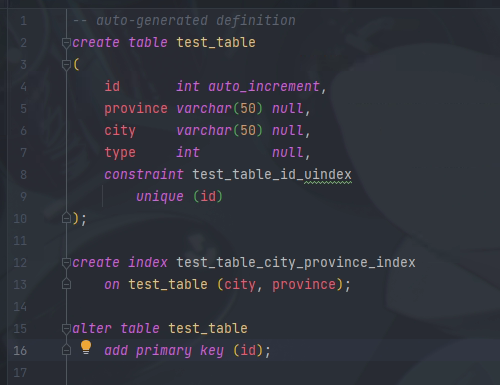The image size is (500, 385).
Task: Click fold end marker on line 16
Action: click(x=66, y=350)
